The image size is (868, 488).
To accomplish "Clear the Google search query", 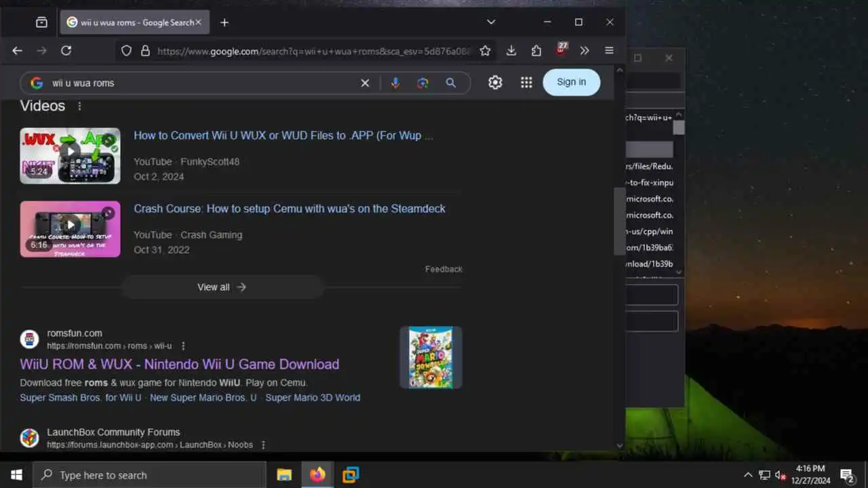I will pyautogui.click(x=365, y=83).
